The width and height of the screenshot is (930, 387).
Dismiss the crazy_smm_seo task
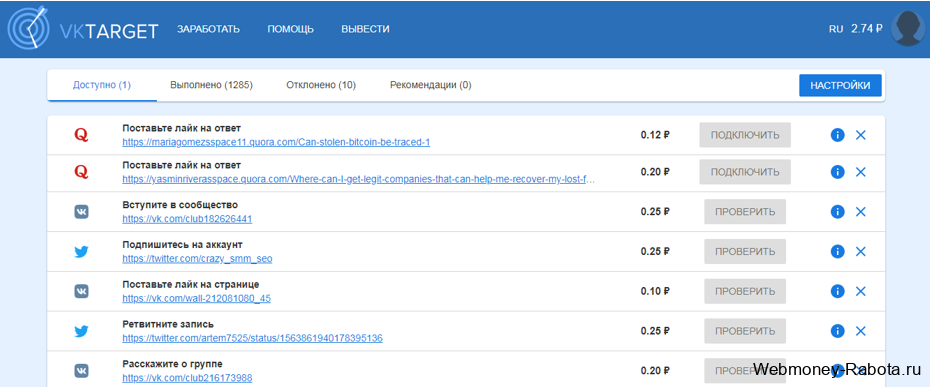pyautogui.click(x=861, y=252)
